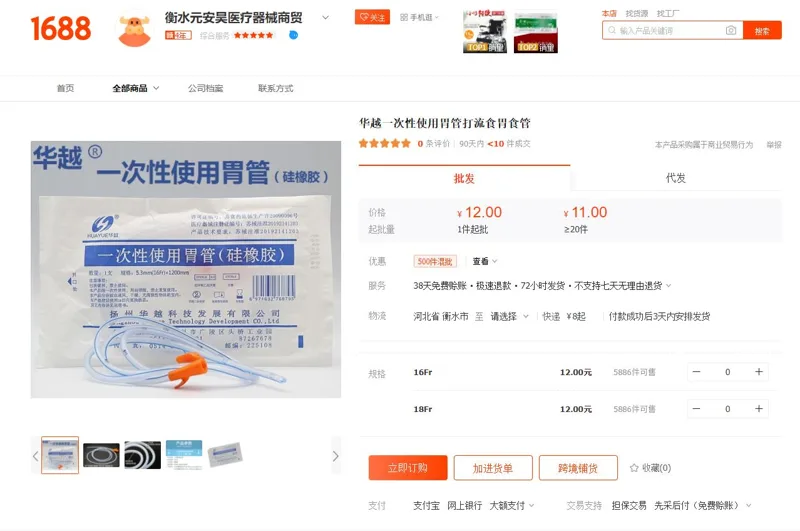Expand the 全部商品 menu
800x531 pixels.
(x=136, y=88)
